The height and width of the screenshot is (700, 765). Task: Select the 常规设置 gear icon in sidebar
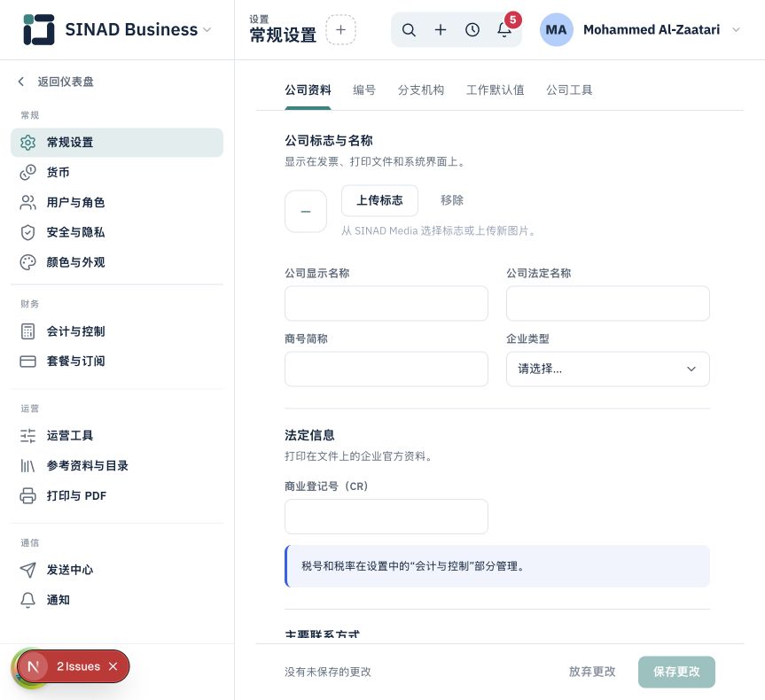click(27, 143)
